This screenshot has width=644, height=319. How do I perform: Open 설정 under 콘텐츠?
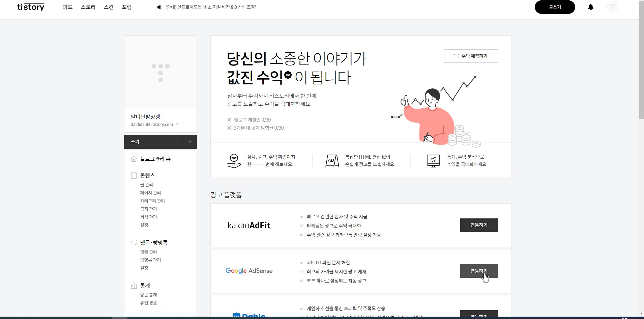point(144,225)
